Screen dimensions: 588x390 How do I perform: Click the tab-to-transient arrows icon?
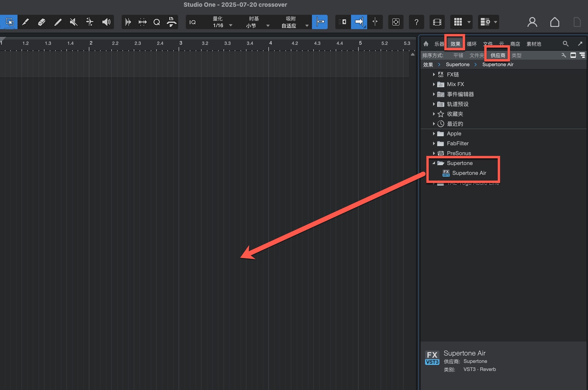pyautogui.click(x=142, y=22)
